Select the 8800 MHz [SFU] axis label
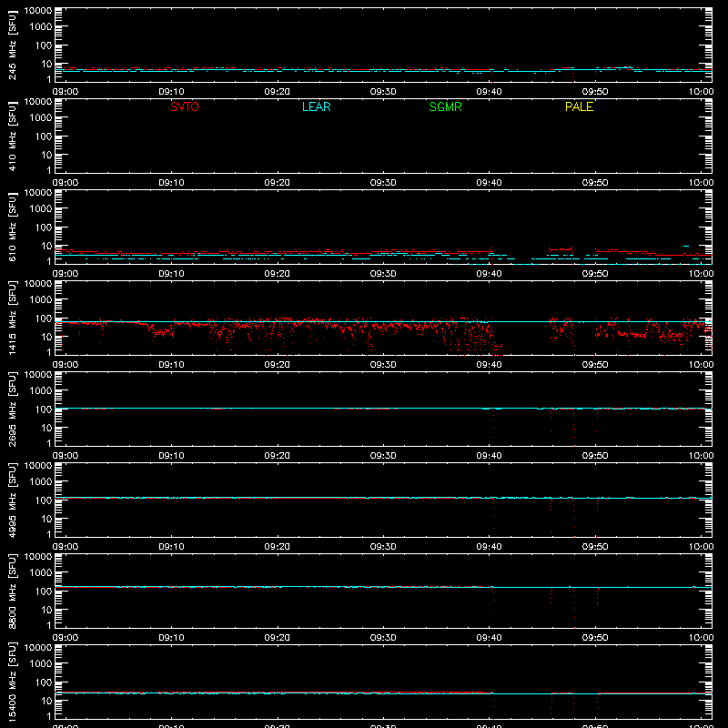 pyautogui.click(x=13, y=591)
